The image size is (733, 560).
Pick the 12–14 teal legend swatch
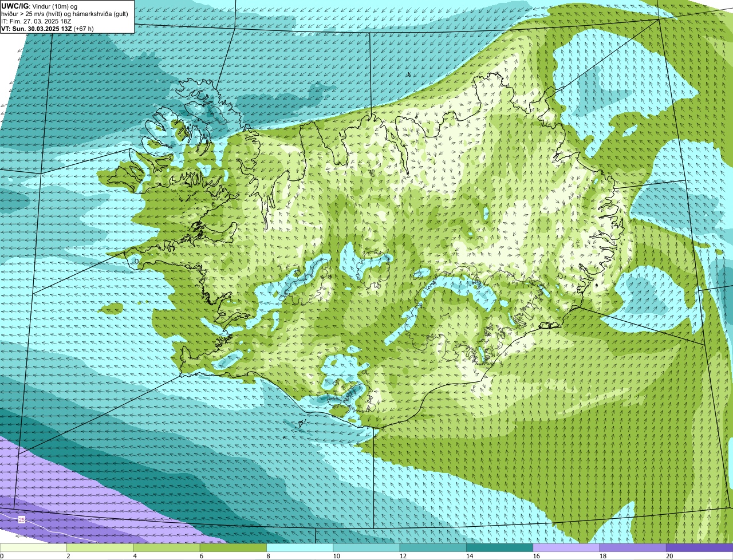point(433,547)
